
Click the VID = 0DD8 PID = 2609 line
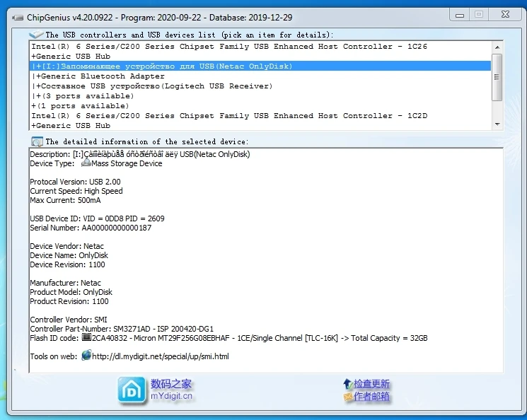[97, 218]
